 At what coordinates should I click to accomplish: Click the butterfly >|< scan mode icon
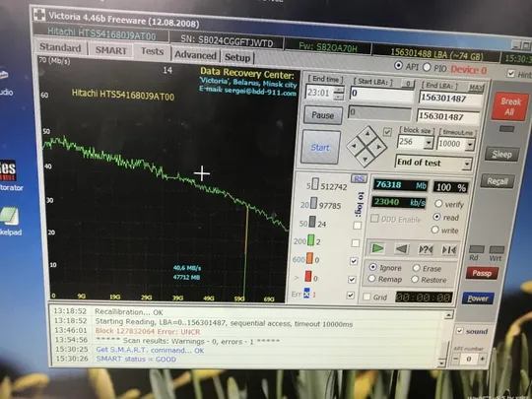coord(449,250)
